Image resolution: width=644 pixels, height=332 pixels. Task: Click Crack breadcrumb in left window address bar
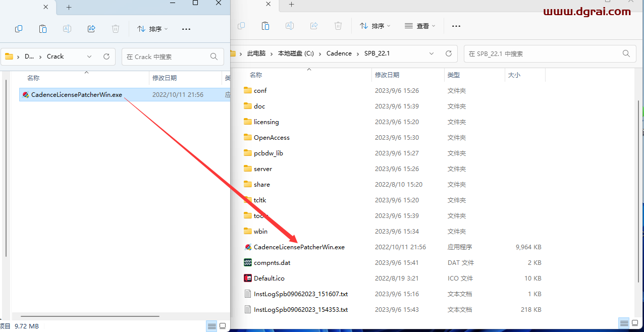click(x=56, y=57)
